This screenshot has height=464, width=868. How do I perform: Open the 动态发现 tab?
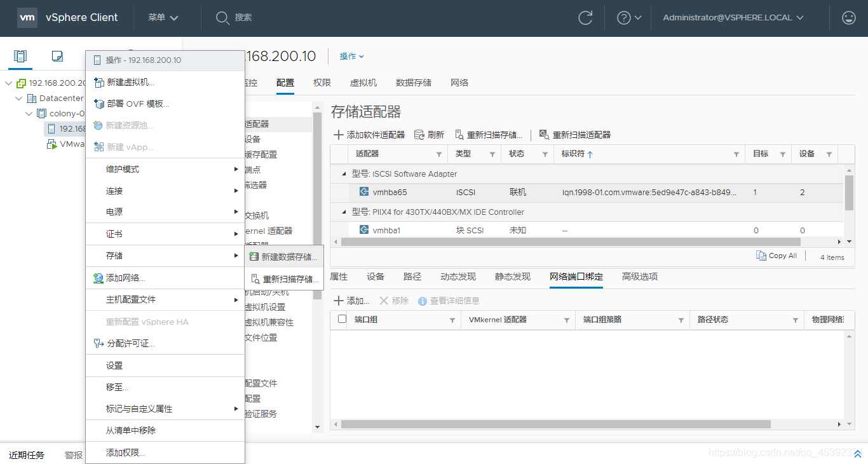click(458, 277)
